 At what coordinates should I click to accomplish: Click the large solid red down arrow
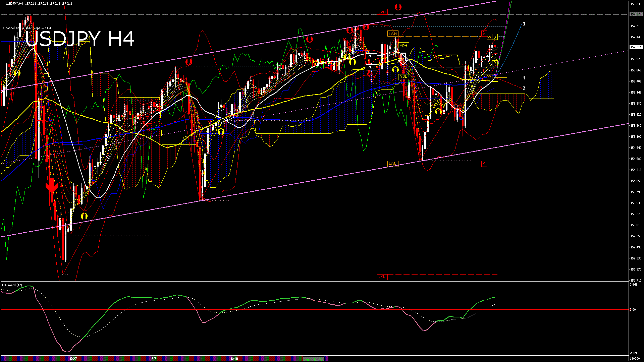pyautogui.click(x=52, y=186)
